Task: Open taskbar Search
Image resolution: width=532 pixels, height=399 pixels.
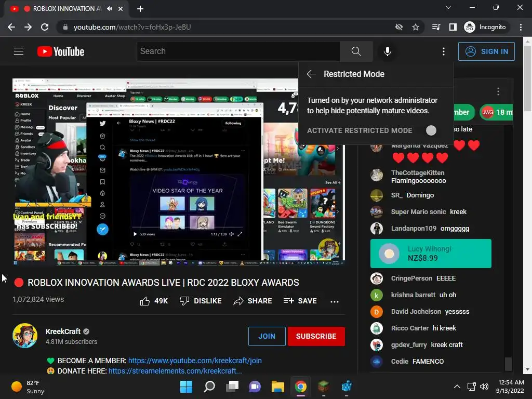Action: pyautogui.click(x=209, y=387)
